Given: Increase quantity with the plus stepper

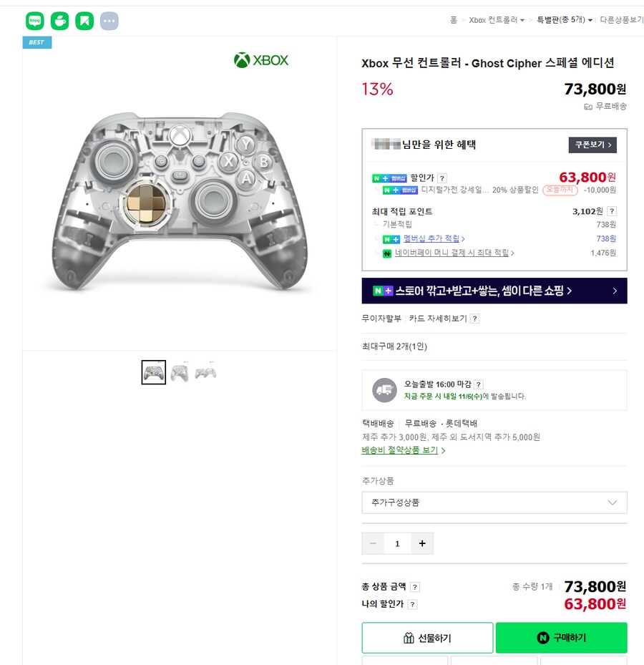Looking at the screenshot, I should 421,543.
